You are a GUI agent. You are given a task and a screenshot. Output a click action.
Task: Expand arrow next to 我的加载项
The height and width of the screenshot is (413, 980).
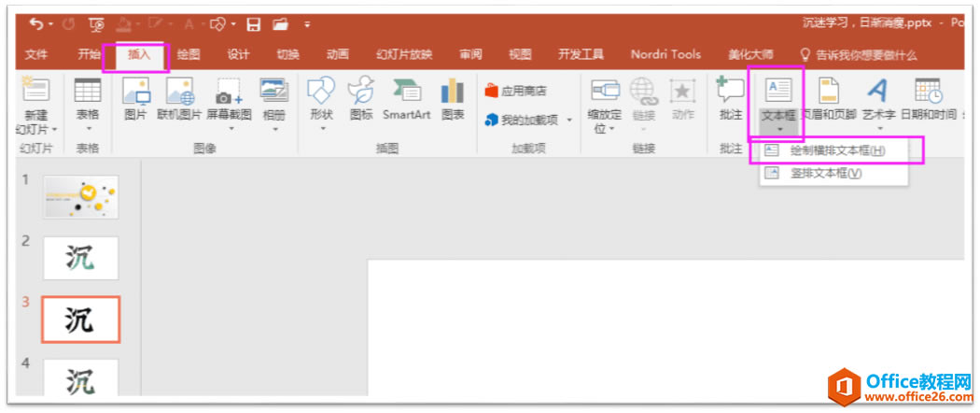(568, 121)
